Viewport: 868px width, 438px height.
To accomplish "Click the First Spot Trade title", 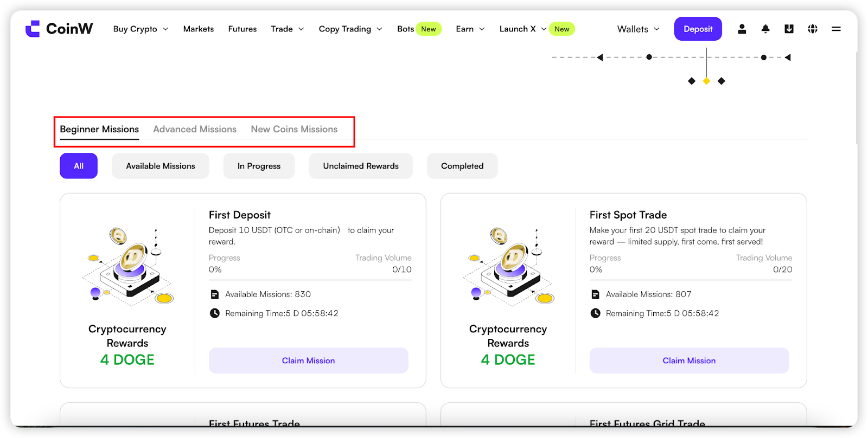I will (628, 215).
